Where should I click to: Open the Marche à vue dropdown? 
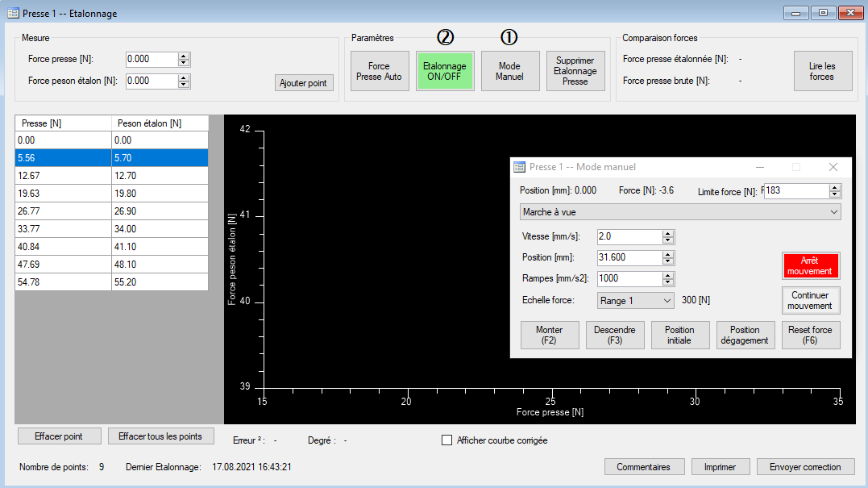coord(680,212)
